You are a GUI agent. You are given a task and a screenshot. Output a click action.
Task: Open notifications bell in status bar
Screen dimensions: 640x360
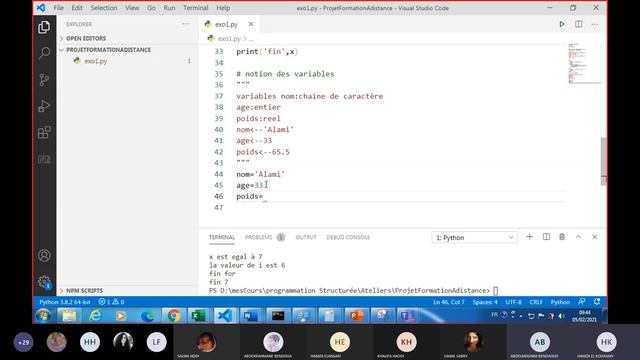click(x=597, y=302)
